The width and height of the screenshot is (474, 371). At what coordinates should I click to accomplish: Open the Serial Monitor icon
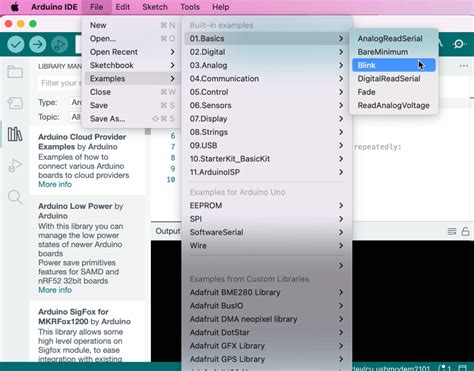point(459,44)
